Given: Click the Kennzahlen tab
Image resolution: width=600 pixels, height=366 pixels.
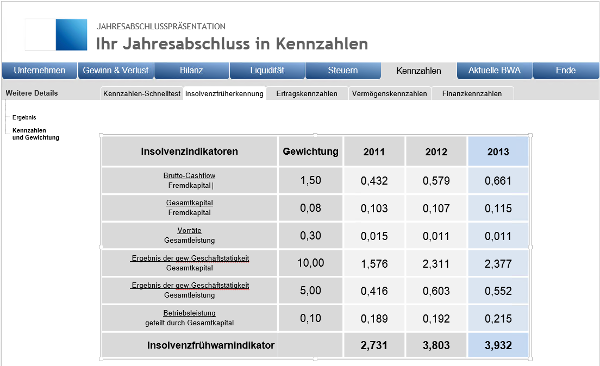Looking at the screenshot, I should 419,71.
